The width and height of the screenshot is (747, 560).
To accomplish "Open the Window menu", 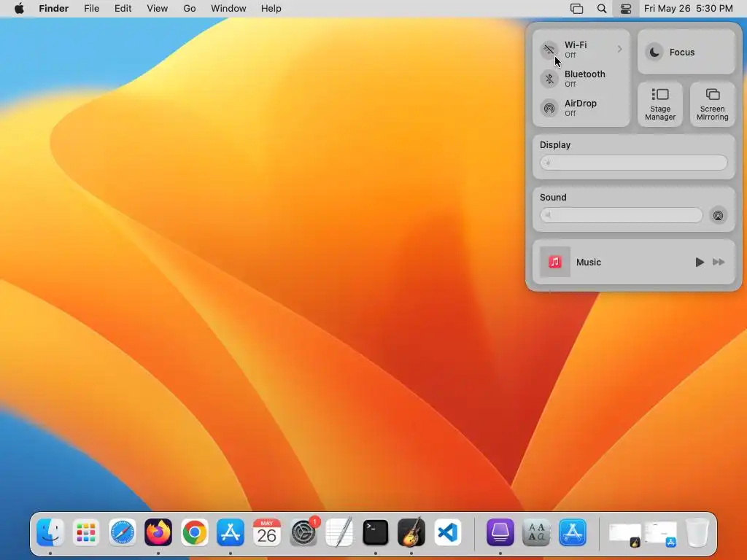I will pyautogui.click(x=228, y=9).
